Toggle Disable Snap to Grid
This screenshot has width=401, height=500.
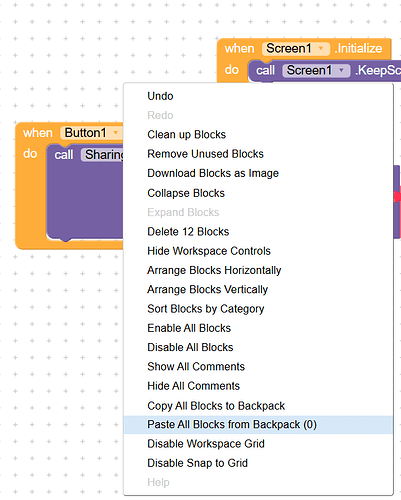(258, 463)
